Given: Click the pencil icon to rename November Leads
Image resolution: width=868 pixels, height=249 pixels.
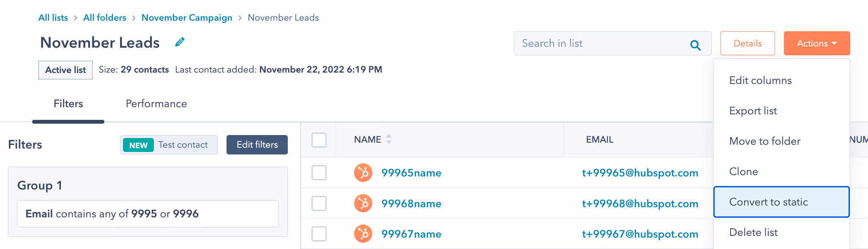Looking at the screenshot, I should pos(179,42).
